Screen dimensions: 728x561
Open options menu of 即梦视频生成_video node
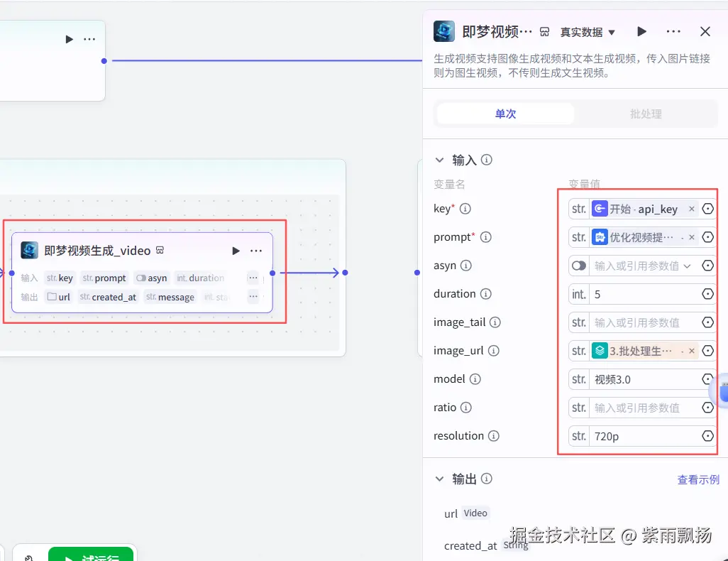(256, 251)
